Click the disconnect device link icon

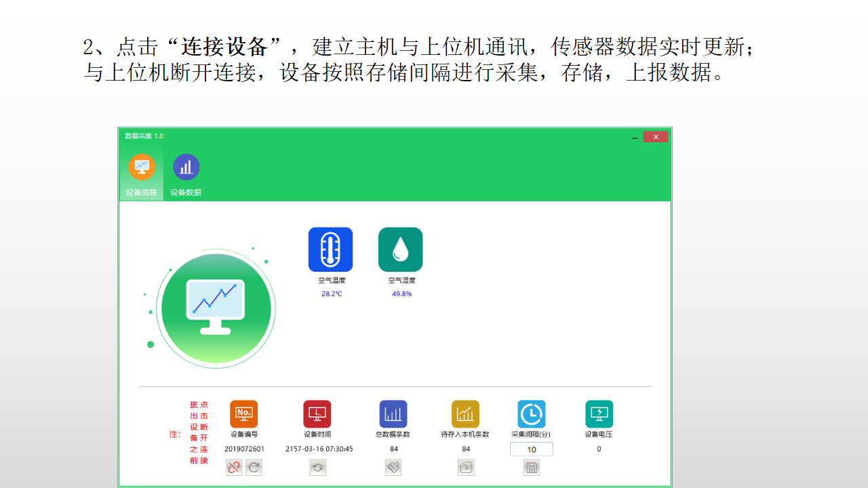(x=234, y=467)
